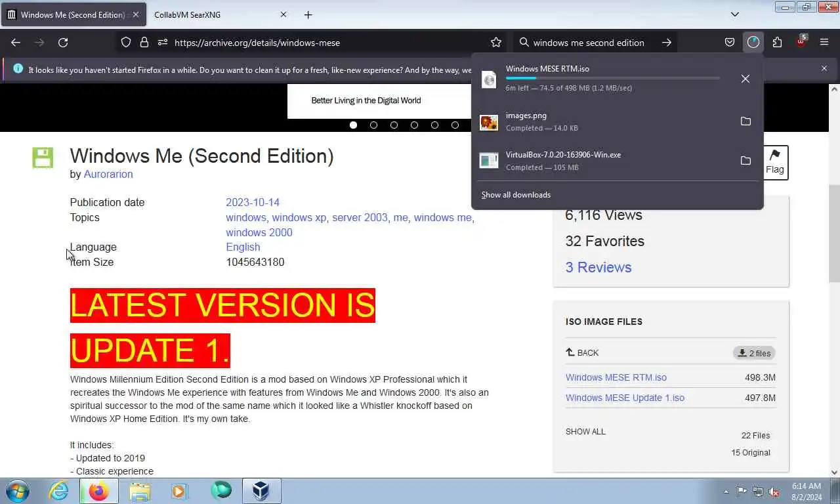Open uBlock Origin extension icon
This screenshot has height=504, width=840.
tap(801, 41)
